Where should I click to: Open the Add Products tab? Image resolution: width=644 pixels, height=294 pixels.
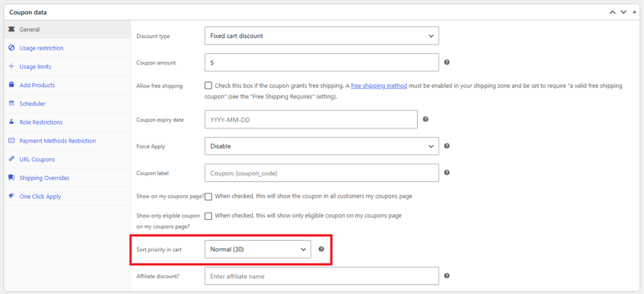pos(67,85)
